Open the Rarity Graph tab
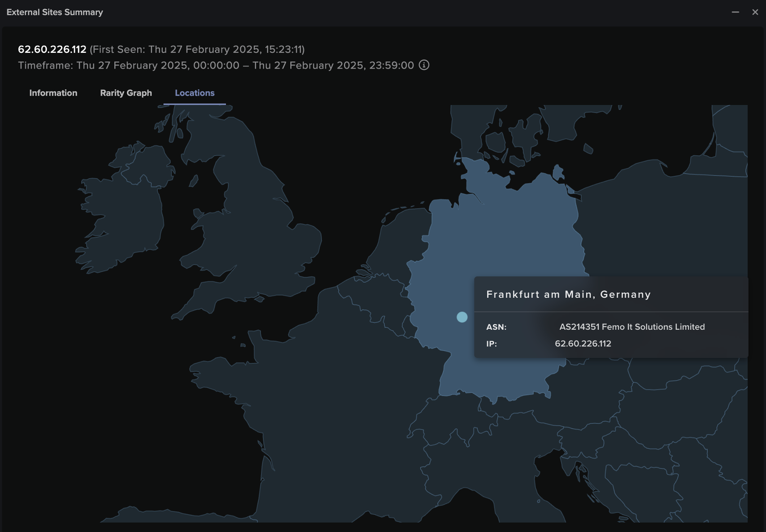 point(126,93)
